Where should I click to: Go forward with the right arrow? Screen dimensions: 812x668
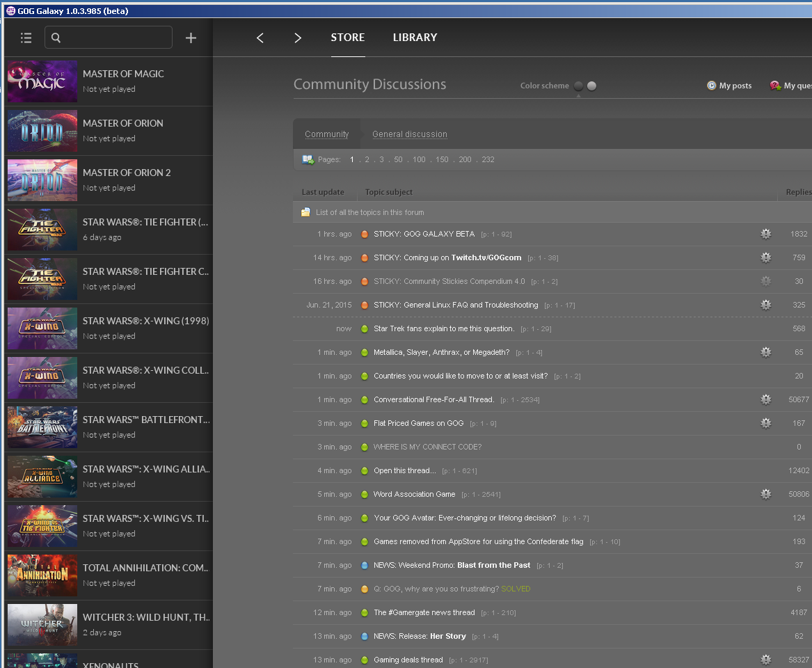(x=297, y=38)
